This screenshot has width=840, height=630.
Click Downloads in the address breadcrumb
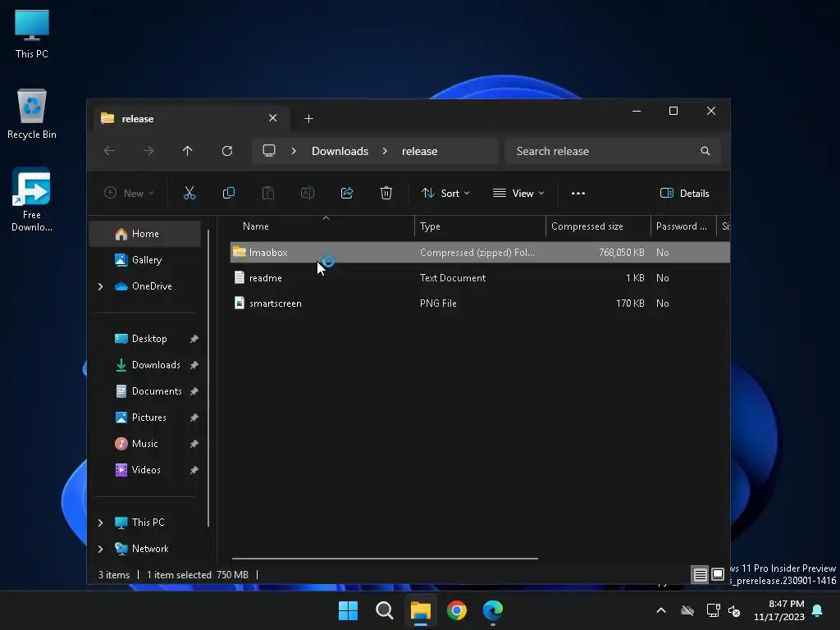pyautogui.click(x=340, y=151)
